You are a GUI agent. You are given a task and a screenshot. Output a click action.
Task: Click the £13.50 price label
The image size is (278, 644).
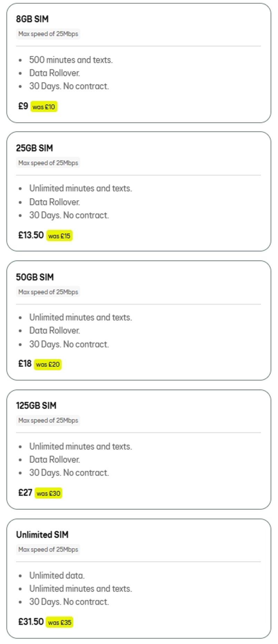pos(31,235)
